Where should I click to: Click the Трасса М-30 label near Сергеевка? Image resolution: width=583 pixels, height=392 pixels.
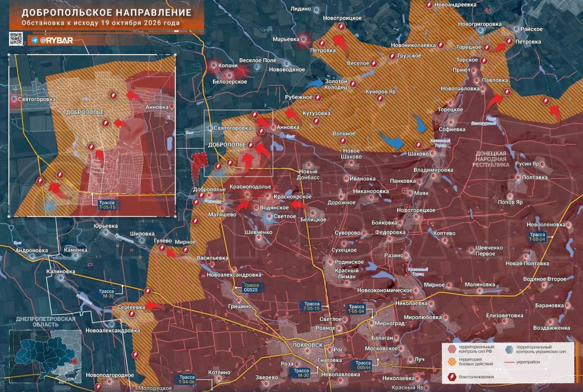(106, 294)
